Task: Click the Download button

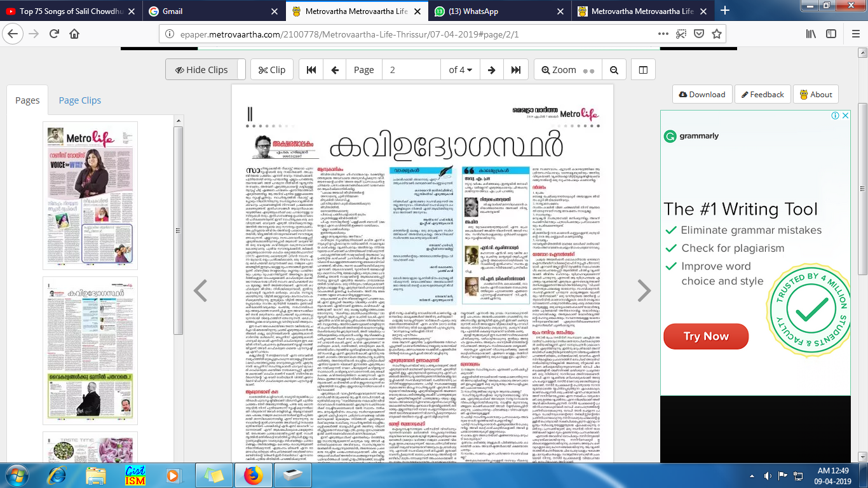Action: click(x=702, y=94)
